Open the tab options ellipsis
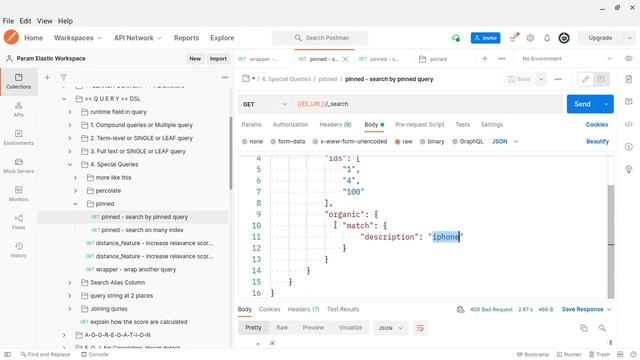 click(x=502, y=59)
